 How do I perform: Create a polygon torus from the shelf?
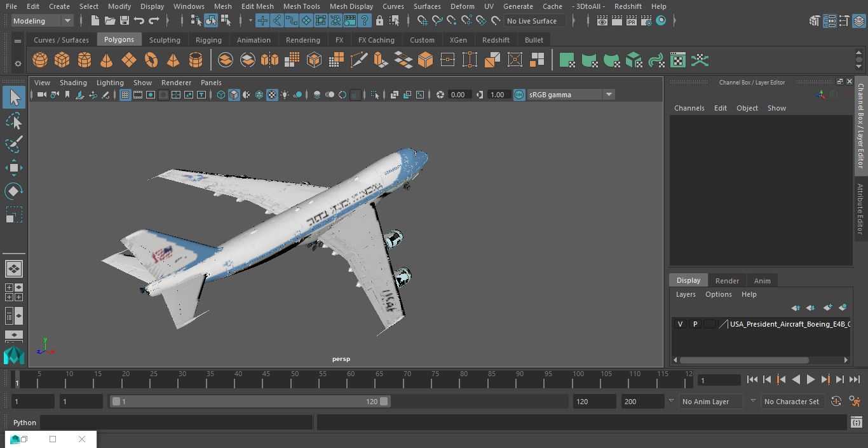pos(151,60)
